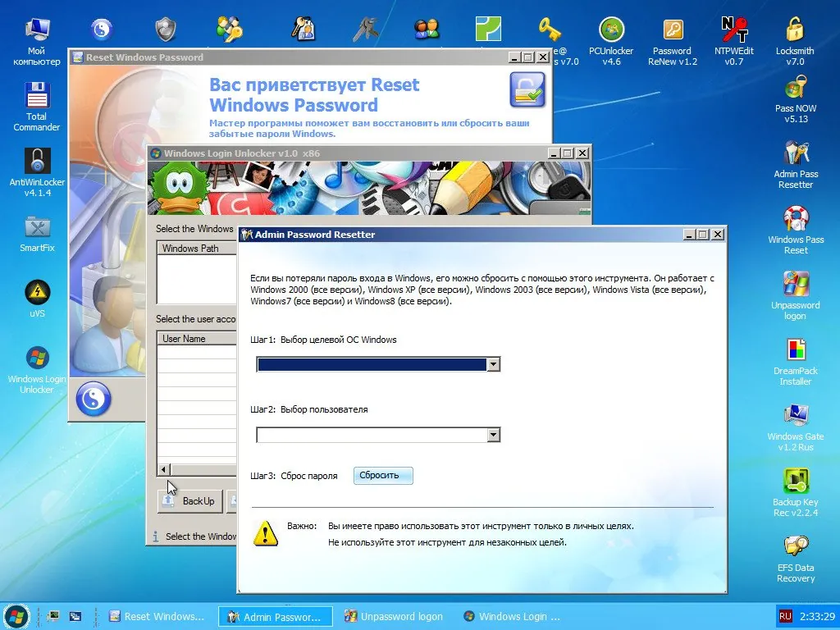
Task: Click the green-white square desktop icon
Action: pyautogui.click(x=488, y=29)
